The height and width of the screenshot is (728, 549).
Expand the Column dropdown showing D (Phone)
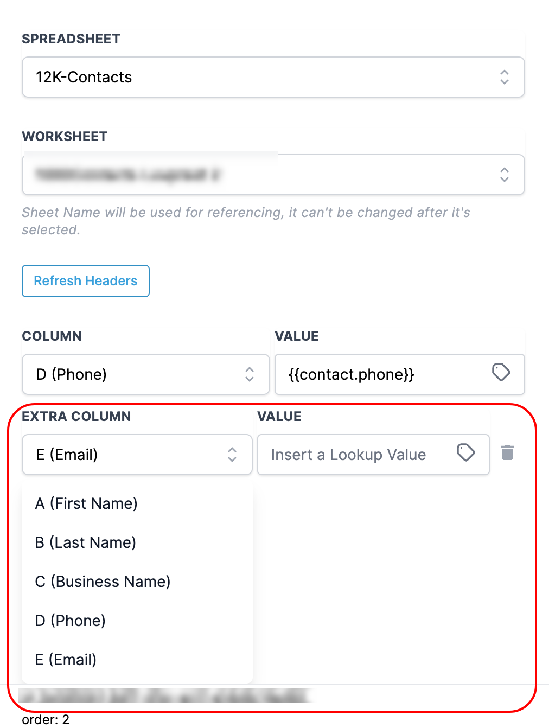tap(146, 374)
